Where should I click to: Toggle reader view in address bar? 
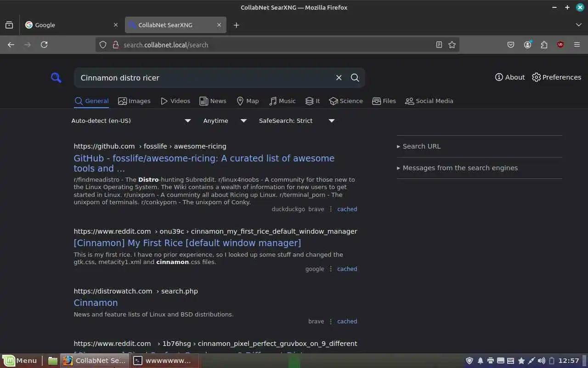point(439,45)
